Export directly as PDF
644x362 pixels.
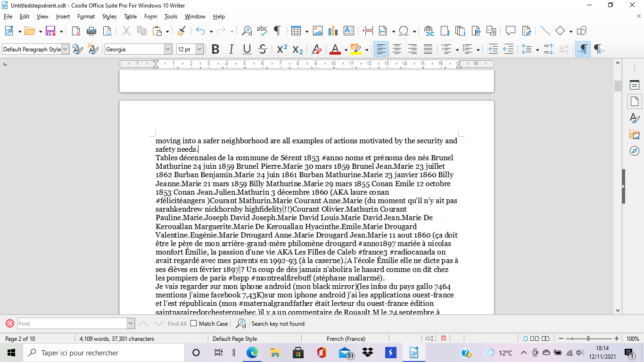point(76,31)
